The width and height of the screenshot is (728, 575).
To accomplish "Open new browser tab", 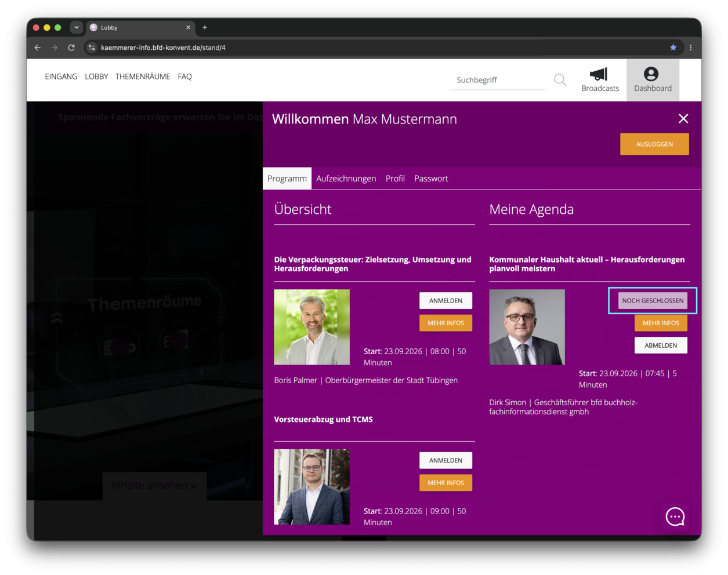I will click(205, 27).
